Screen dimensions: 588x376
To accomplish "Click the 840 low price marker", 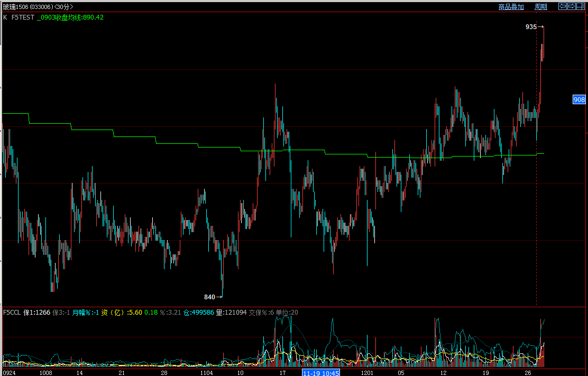I will [x=210, y=297].
